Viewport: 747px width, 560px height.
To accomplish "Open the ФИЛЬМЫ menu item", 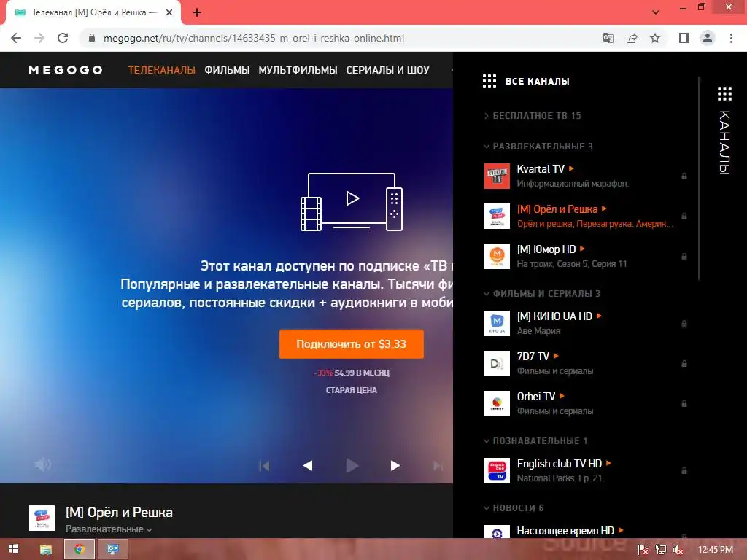I will pos(228,70).
